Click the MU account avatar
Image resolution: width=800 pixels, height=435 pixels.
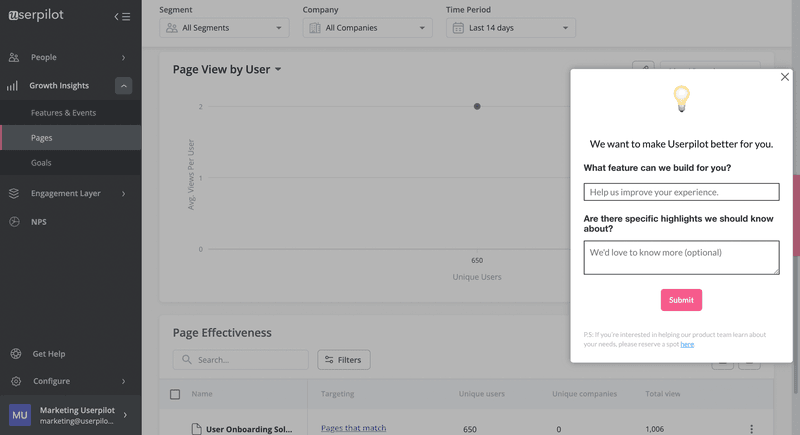tap(20, 415)
